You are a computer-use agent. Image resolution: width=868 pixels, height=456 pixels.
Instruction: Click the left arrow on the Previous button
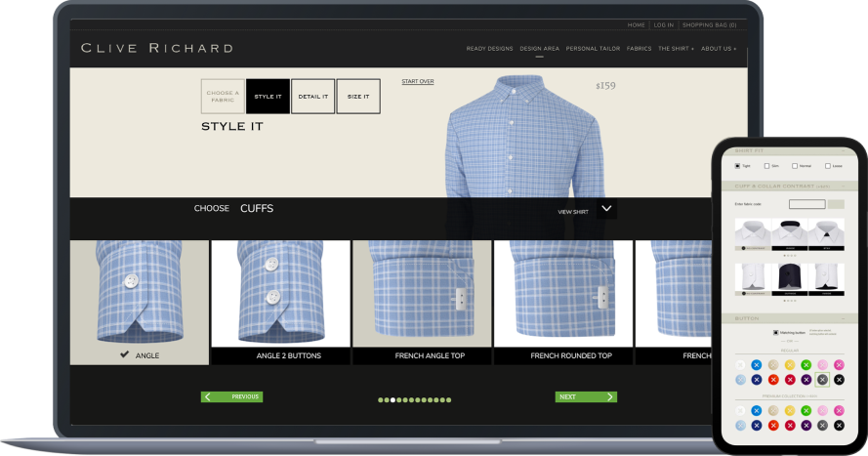(x=208, y=397)
